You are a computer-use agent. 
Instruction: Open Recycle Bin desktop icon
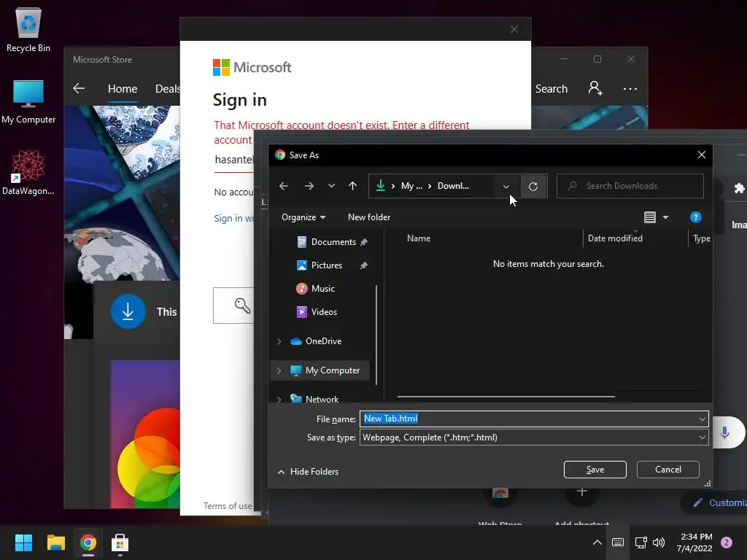pos(28,29)
